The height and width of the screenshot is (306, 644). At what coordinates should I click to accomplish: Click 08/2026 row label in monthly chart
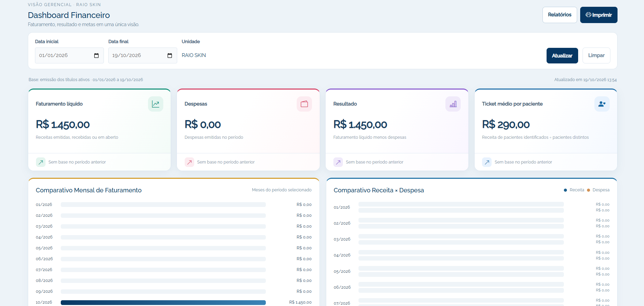[x=44, y=281]
